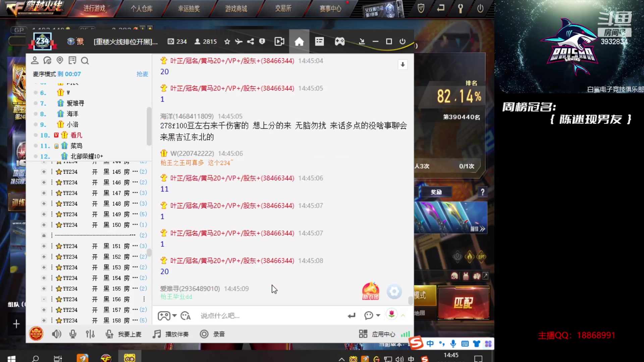Open the blue gear floating chat icon
644x362 pixels.
tap(394, 292)
